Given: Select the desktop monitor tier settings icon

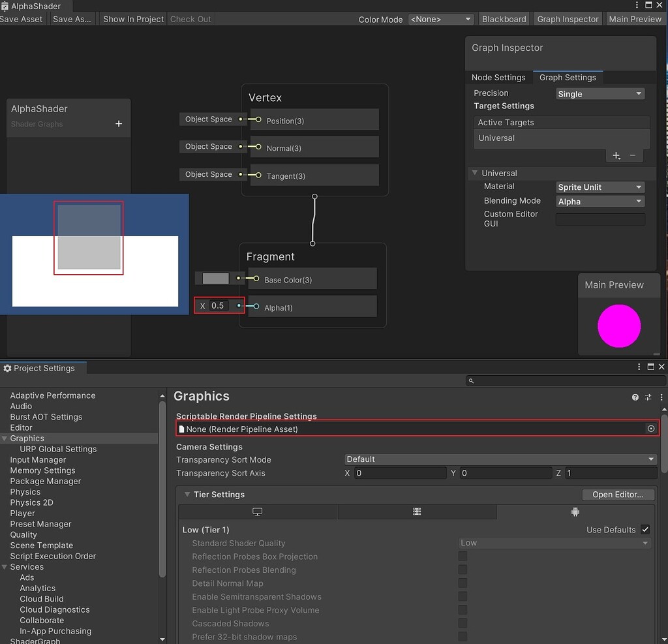Looking at the screenshot, I should (256, 512).
